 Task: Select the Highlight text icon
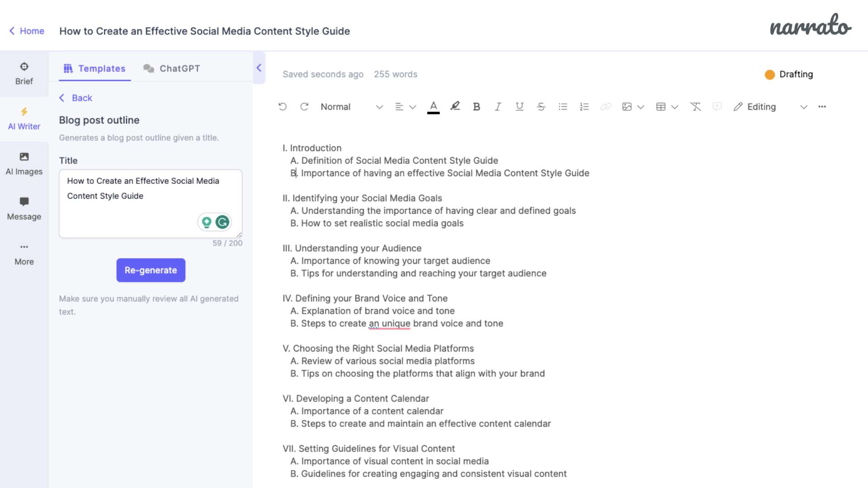click(x=454, y=106)
